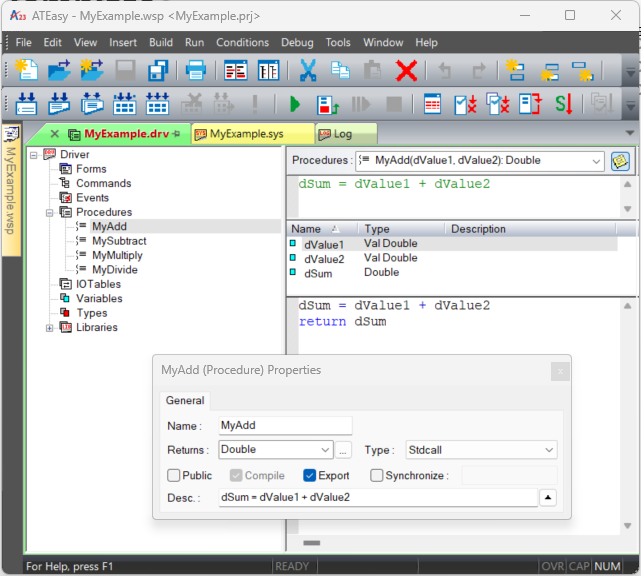Click the fifth blue calendar grid icon
Viewport: 641px width, 576px height.
coord(157,104)
